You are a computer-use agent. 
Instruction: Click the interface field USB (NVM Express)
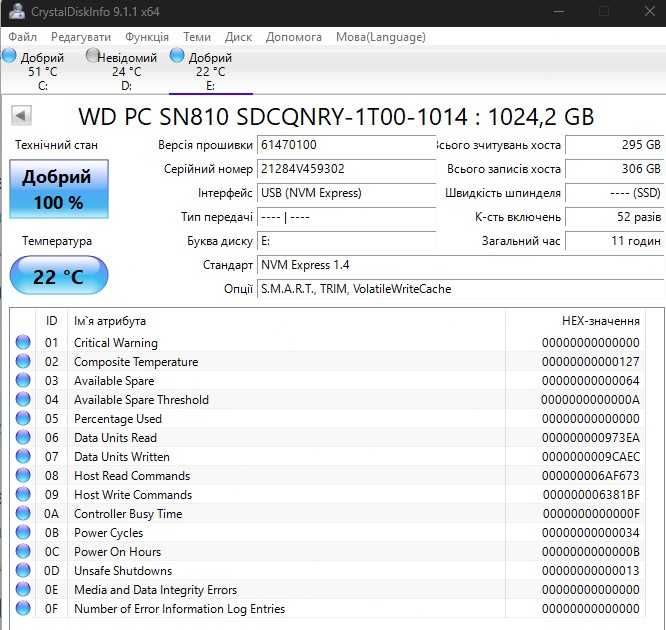point(347,193)
